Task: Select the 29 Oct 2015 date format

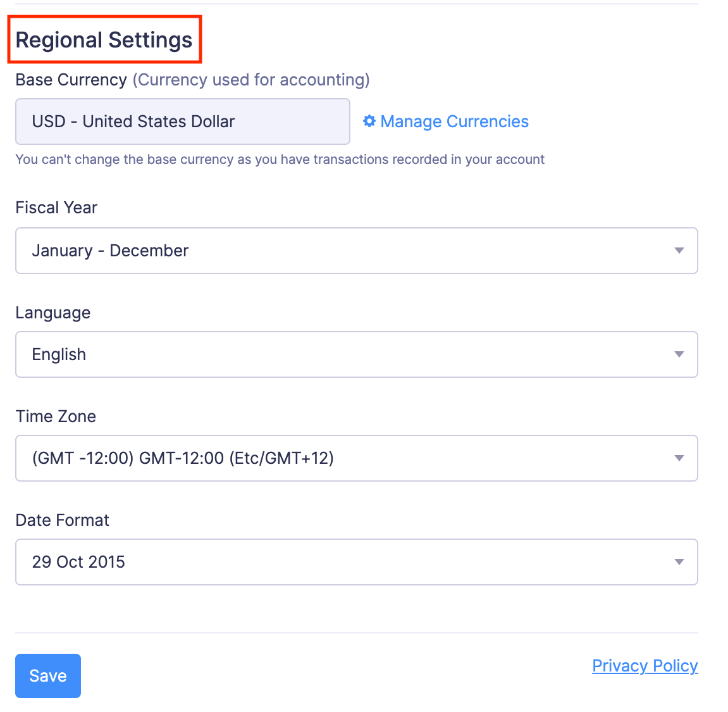Action: click(78, 562)
